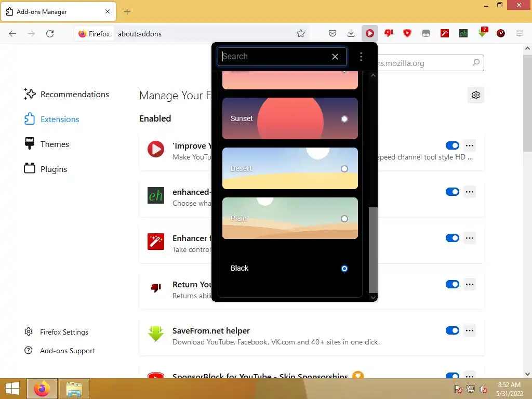Disable the Improve YouTube extension toggle
532x399 pixels.
click(x=453, y=145)
